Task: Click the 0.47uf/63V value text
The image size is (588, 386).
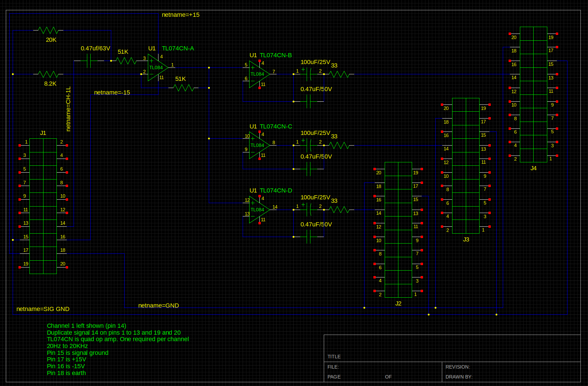Action: pyautogui.click(x=95, y=48)
